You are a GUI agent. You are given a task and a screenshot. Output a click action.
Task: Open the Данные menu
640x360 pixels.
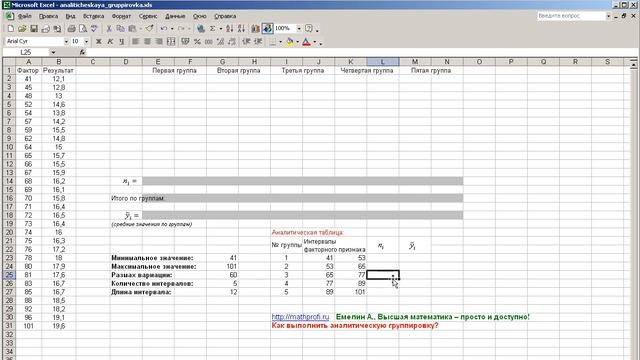pyautogui.click(x=175, y=16)
